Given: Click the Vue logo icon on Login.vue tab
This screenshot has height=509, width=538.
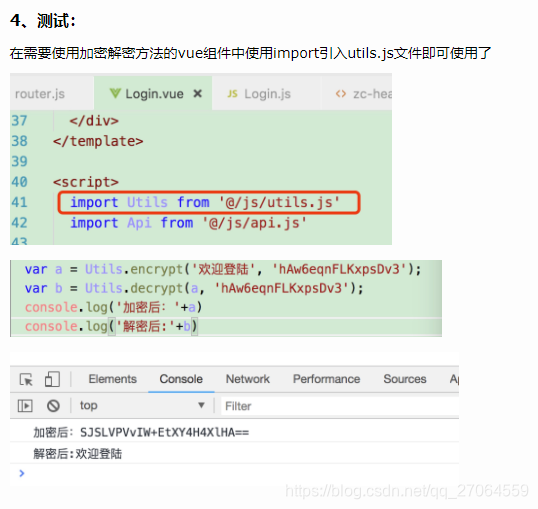Looking at the screenshot, I should [x=115, y=93].
